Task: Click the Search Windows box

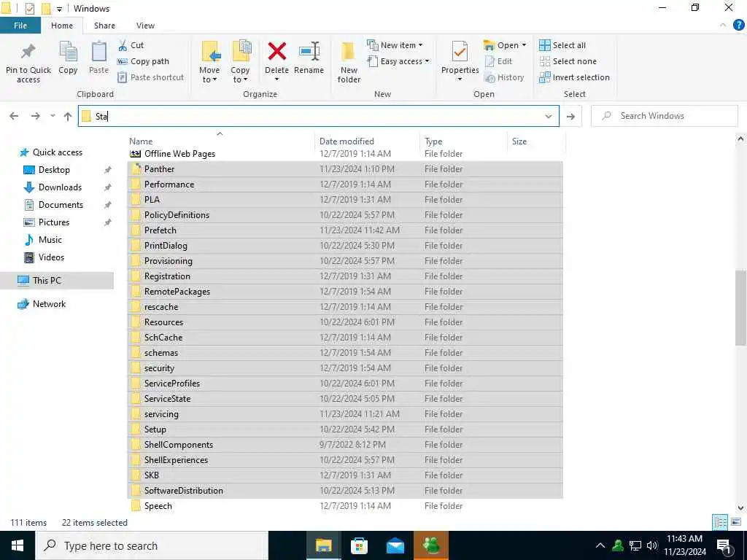Action: pyautogui.click(x=664, y=116)
